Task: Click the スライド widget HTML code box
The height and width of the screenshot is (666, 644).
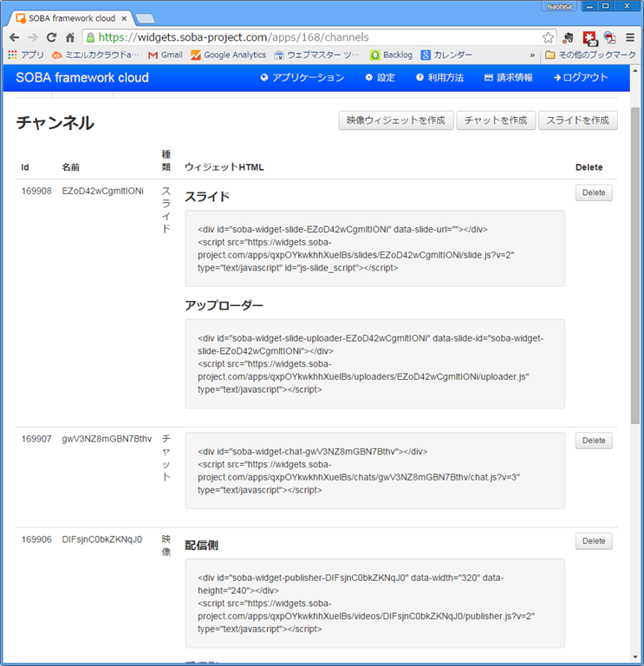Action: (374, 249)
